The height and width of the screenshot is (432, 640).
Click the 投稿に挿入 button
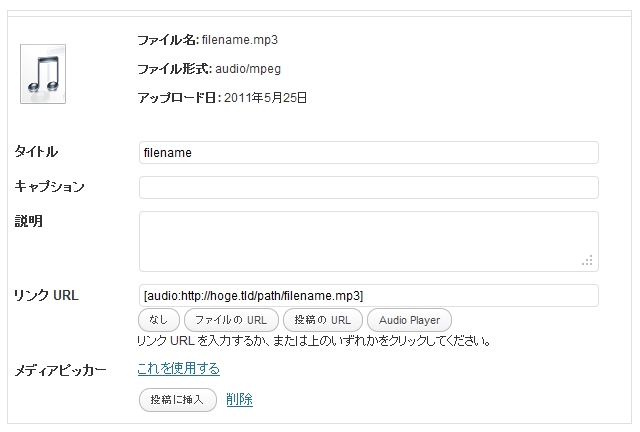(x=177, y=400)
